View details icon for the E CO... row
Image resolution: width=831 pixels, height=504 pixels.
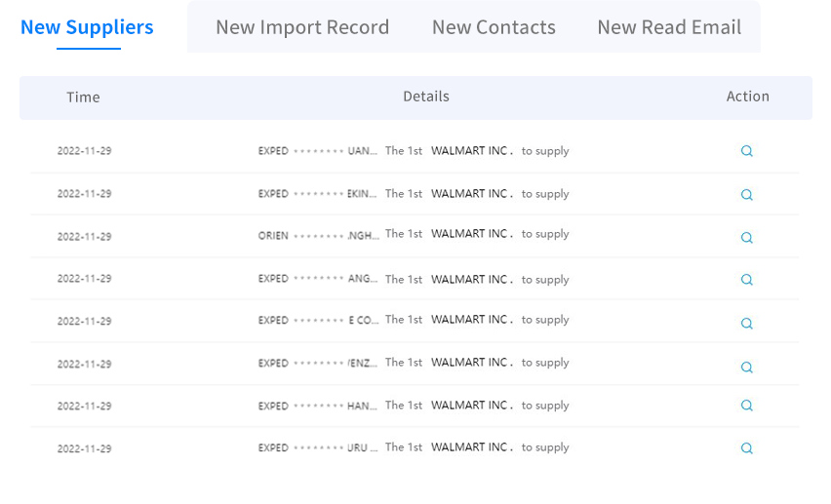point(747,324)
